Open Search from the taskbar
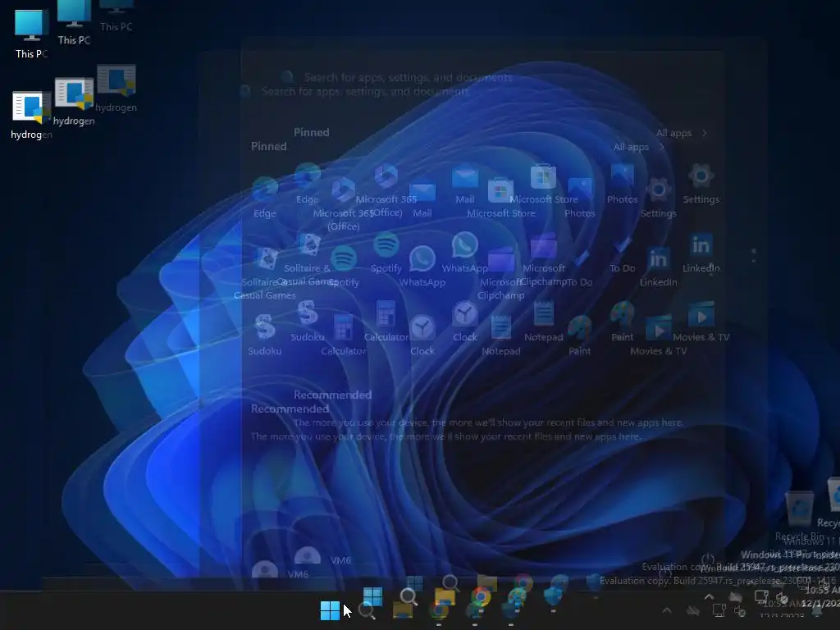Viewport: 840px width, 630px height. [367, 610]
